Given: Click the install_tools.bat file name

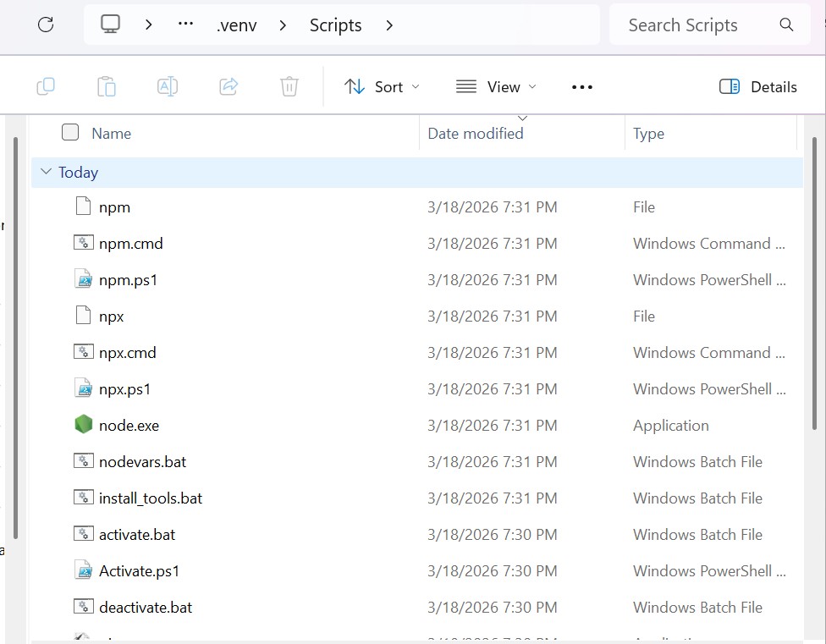Looking at the screenshot, I should 151,498.
